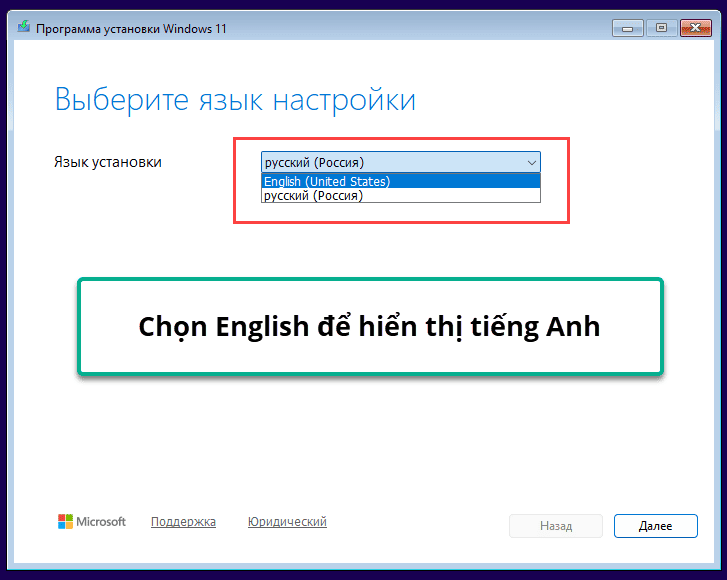727x580 pixels.
Task: Collapse the language dropdown chevron arrow
Action: click(532, 163)
